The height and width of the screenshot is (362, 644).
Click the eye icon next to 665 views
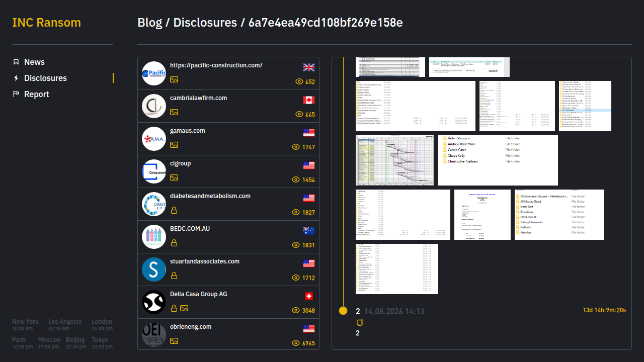pos(299,114)
